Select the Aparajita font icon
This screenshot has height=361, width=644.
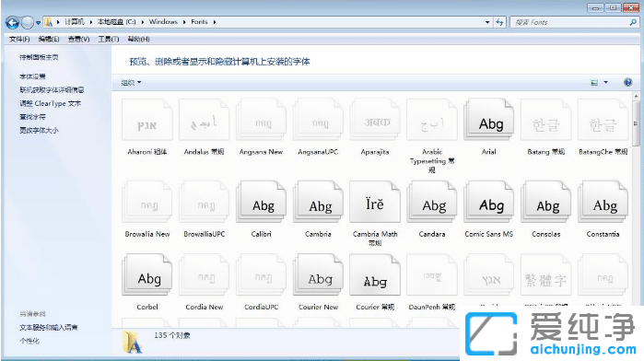[375, 120]
